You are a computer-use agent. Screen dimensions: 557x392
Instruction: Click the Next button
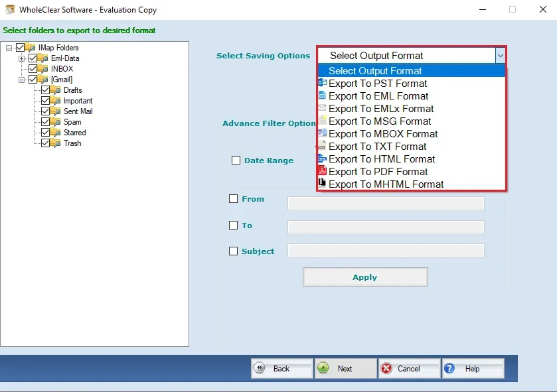pos(345,368)
